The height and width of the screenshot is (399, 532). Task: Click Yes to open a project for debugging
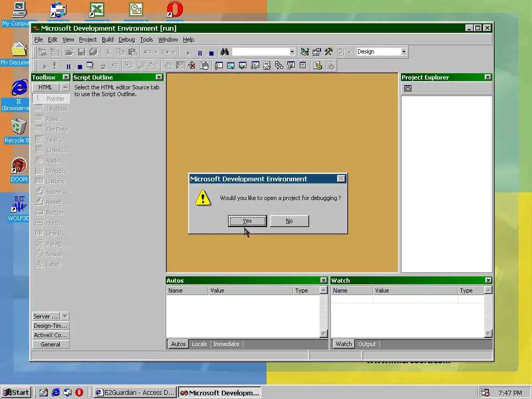click(247, 221)
